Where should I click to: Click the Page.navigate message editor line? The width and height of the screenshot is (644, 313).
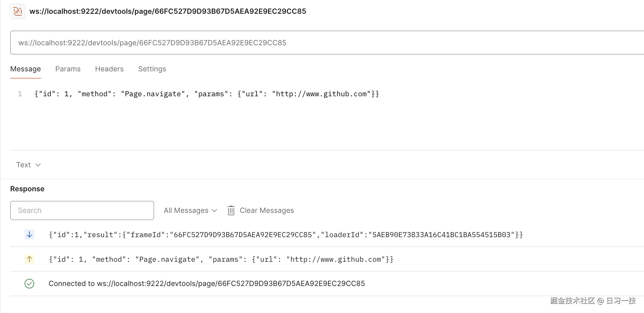(207, 94)
